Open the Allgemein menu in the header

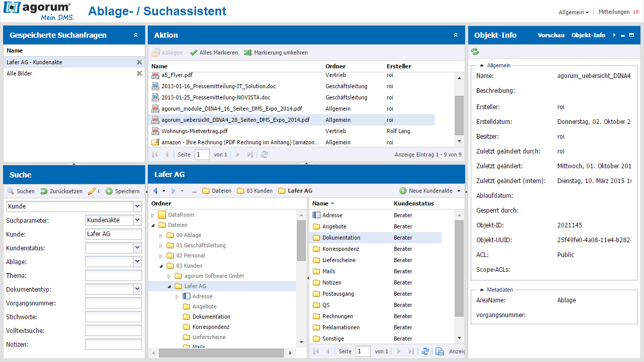click(x=574, y=12)
